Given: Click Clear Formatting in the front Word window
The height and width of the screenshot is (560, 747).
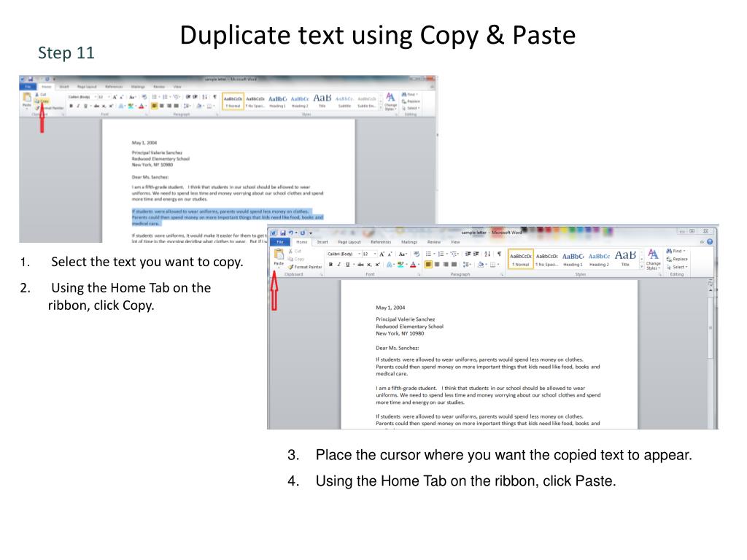Looking at the screenshot, I should click(x=417, y=254).
